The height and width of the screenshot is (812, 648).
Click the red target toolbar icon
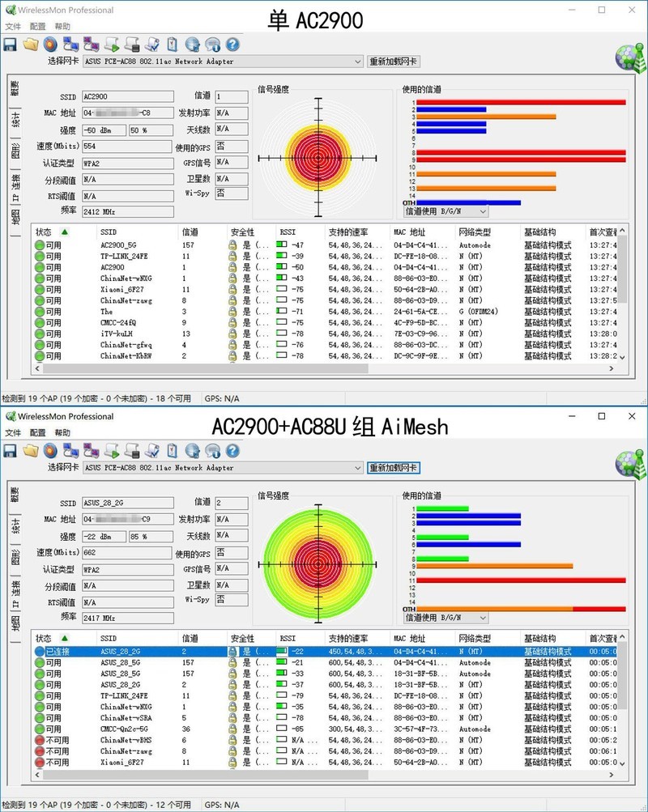pyautogui.click(x=49, y=45)
